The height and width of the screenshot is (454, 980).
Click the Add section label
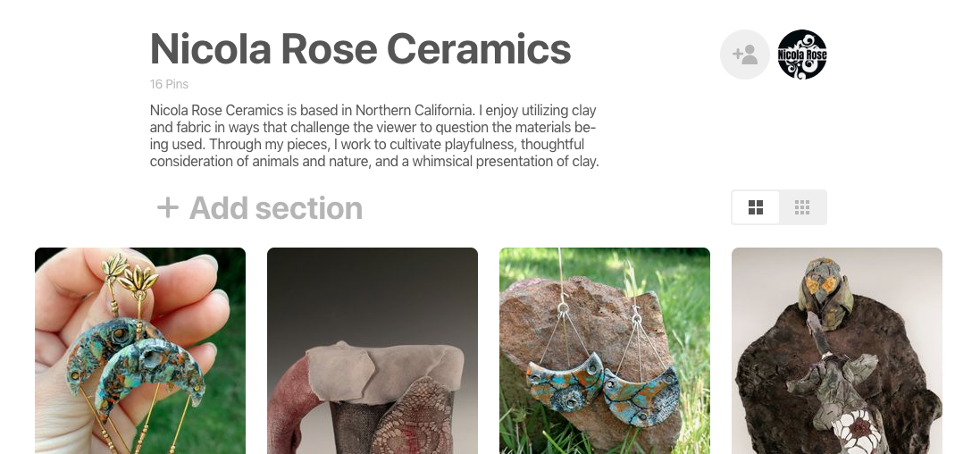pos(275,208)
